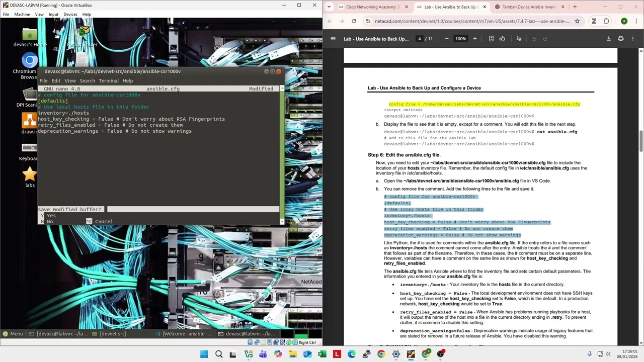
Task: Open the draw.io desktop icon
Action: click(30, 124)
